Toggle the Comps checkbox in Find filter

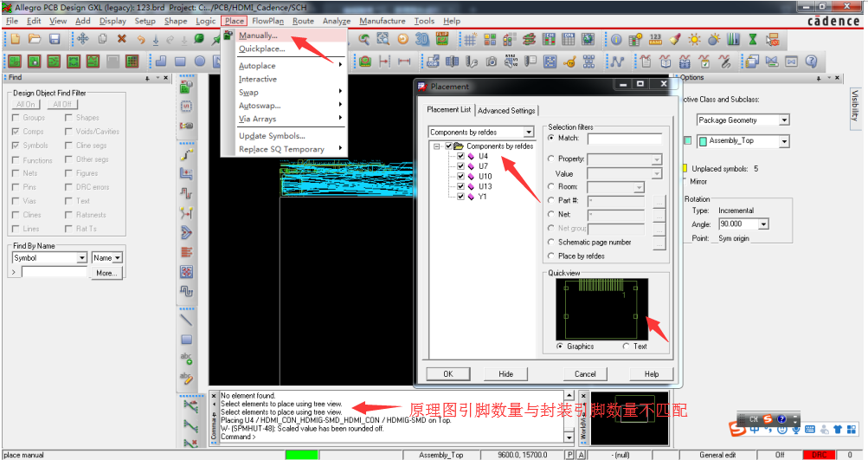tap(16, 132)
